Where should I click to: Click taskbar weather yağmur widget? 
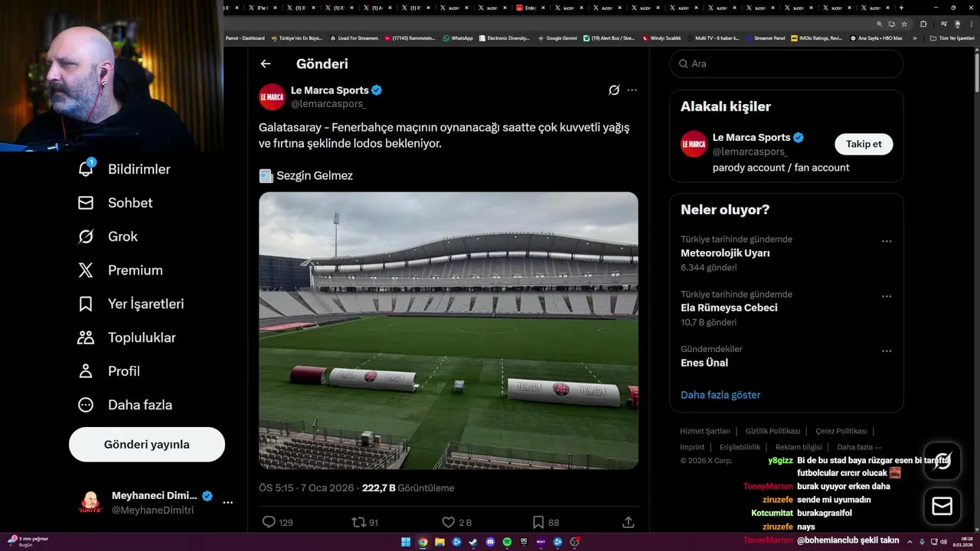29,541
